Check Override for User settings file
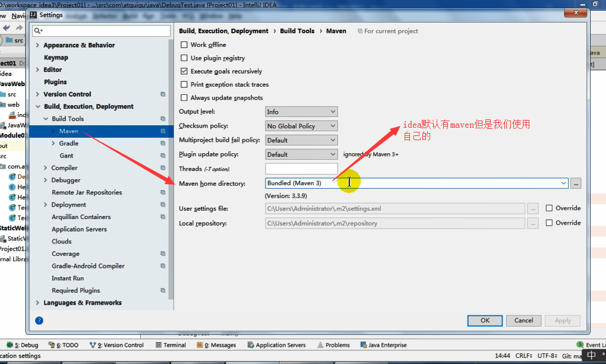This screenshot has height=364, width=606. click(549, 208)
